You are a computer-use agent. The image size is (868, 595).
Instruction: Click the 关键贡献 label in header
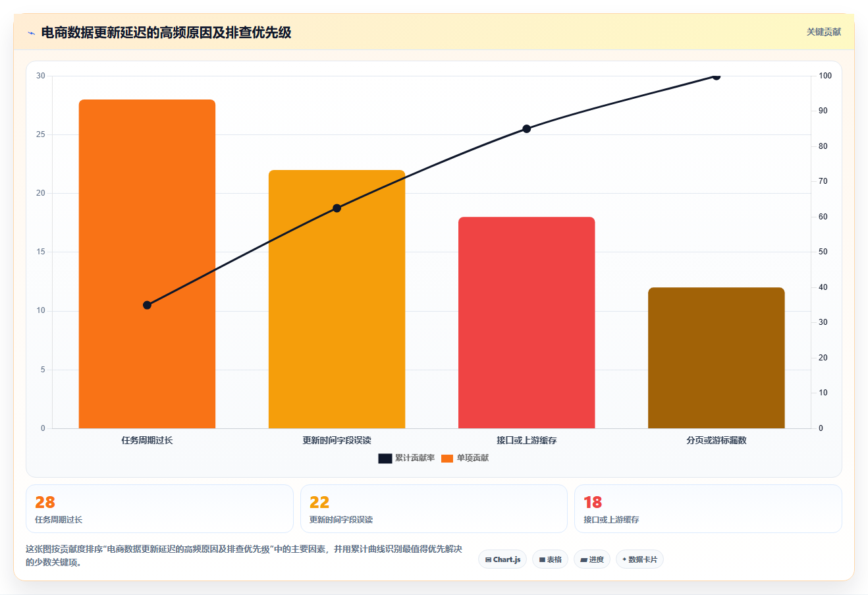(x=824, y=32)
